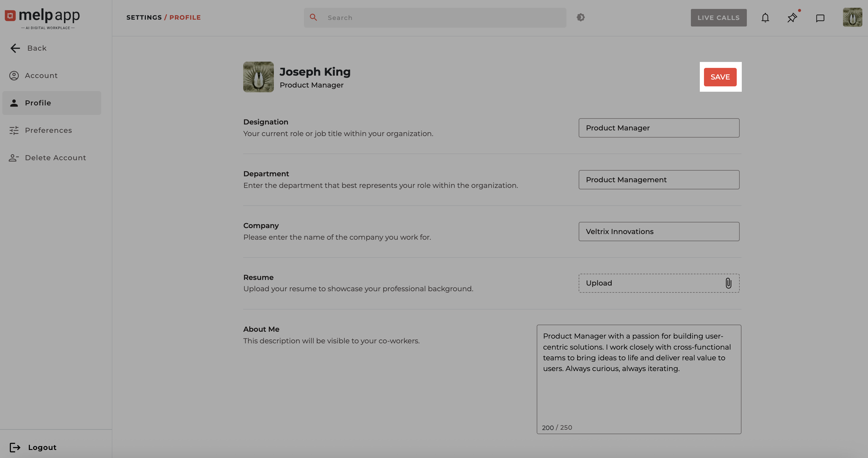The height and width of the screenshot is (458, 868).
Task: Click the search magnifier icon
Action: point(313,17)
